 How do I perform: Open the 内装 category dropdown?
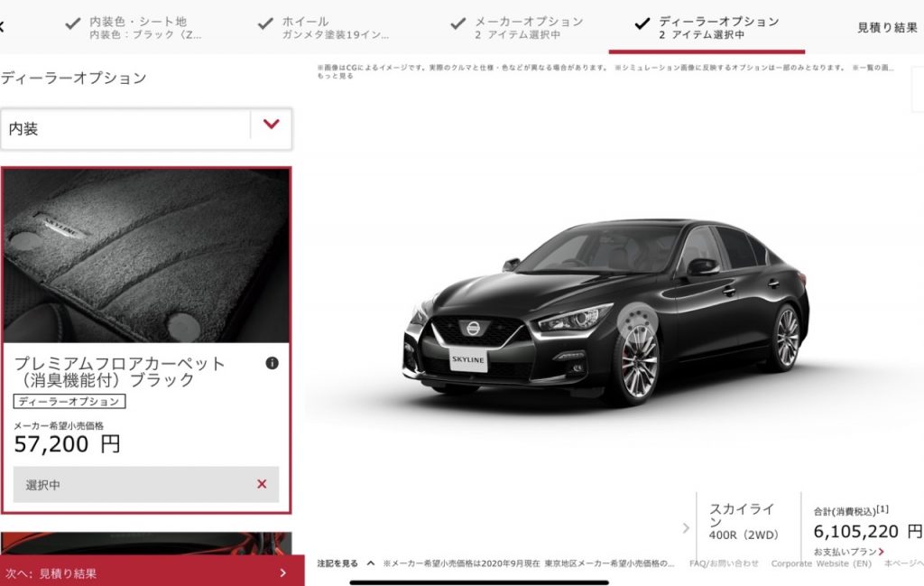146,128
